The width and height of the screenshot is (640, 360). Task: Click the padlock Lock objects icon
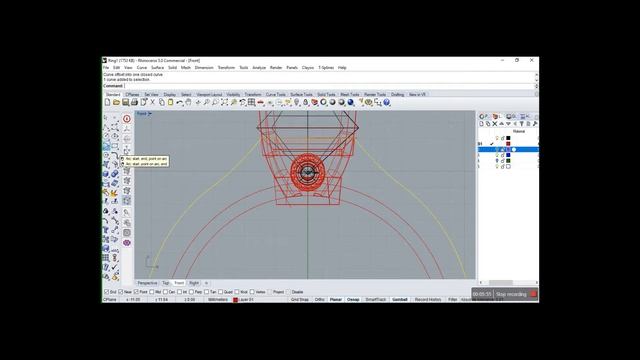[306, 102]
